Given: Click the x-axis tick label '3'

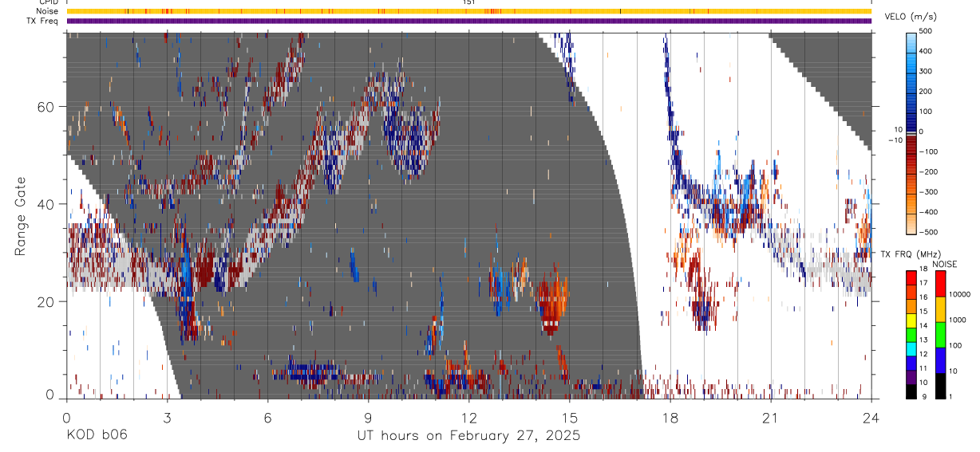Looking at the screenshot, I should pos(167,418).
